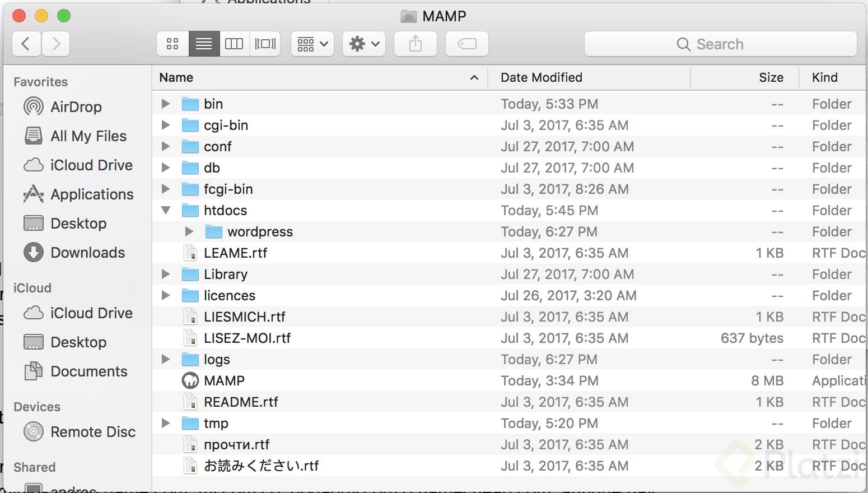Switch to Cover Flow view
Viewport: 868px width, 493px height.
(264, 44)
